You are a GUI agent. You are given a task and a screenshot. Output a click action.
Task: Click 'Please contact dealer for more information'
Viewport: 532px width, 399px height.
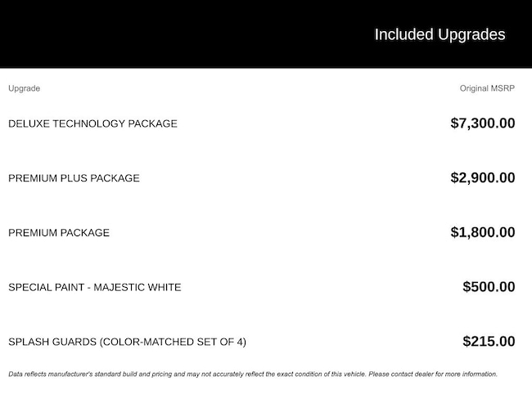point(432,374)
